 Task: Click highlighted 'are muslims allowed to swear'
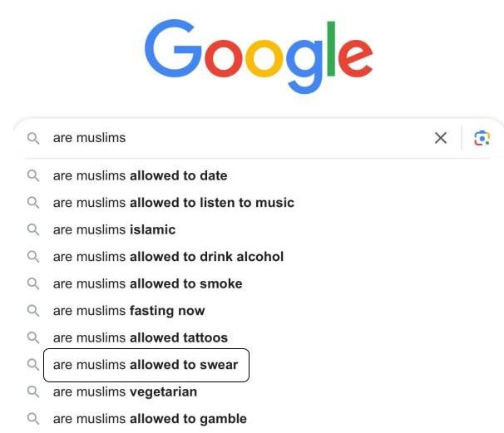(146, 365)
